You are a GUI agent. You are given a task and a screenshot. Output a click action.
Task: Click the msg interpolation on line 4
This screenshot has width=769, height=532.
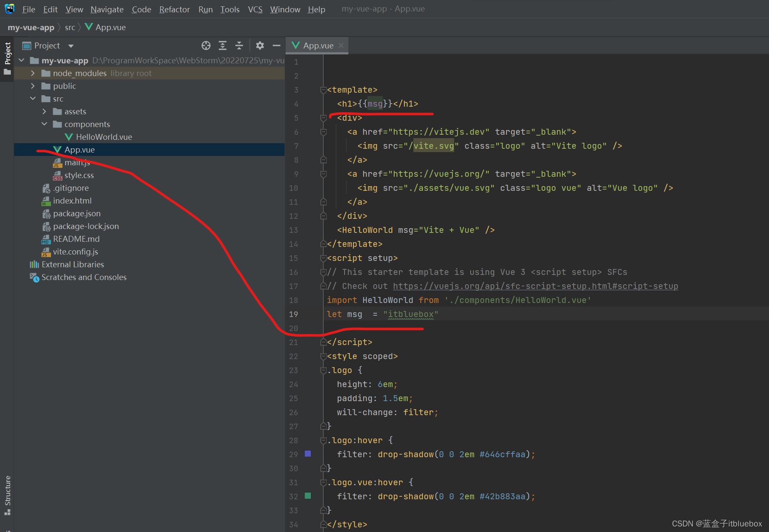tap(375, 104)
